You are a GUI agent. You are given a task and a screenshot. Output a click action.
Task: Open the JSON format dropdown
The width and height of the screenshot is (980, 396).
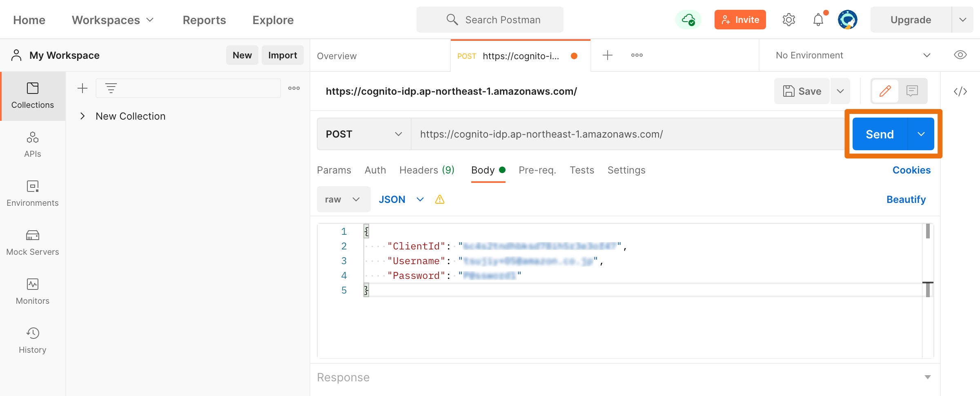(401, 199)
